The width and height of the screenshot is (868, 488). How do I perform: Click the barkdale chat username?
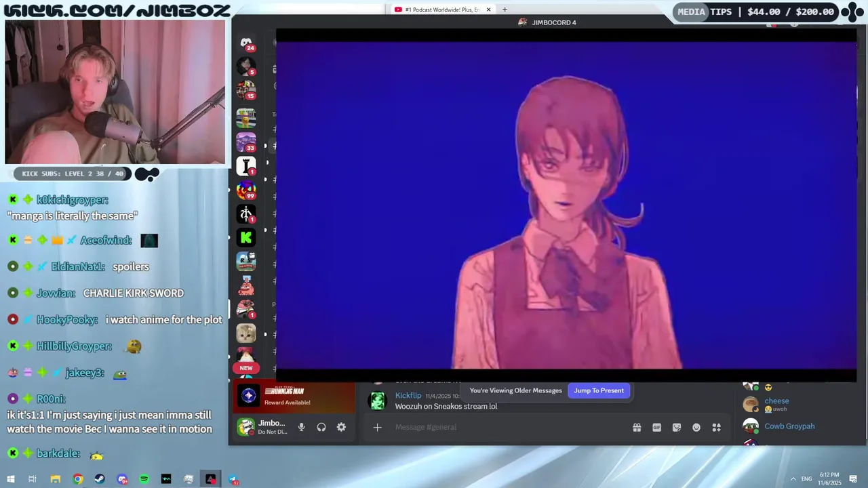58,454
